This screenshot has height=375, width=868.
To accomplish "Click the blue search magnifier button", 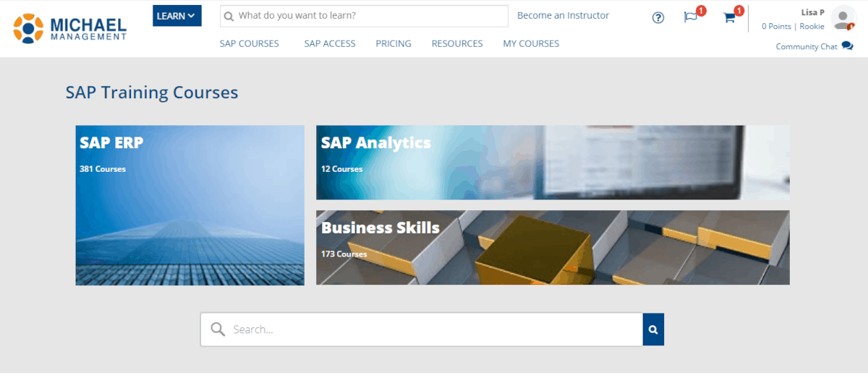I will tap(653, 329).
